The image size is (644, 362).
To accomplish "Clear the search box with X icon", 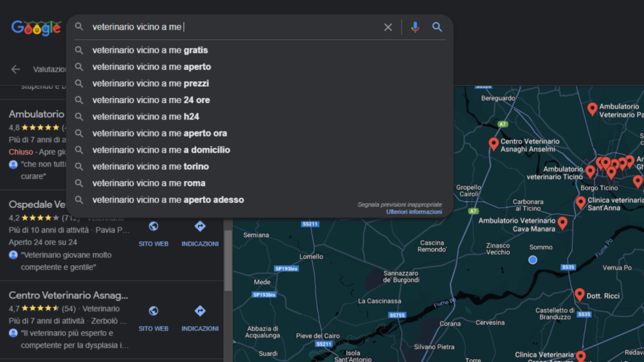I will coord(388,27).
